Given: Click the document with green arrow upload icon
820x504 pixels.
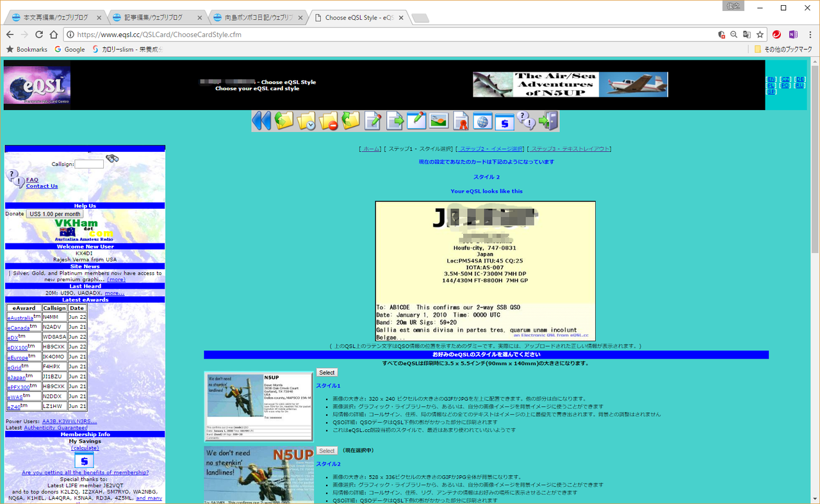Looking at the screenshot, I should [x=395, y=120].
